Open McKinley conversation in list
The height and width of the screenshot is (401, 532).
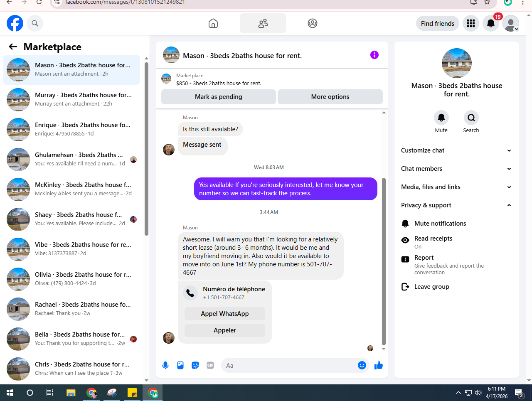pos(71,189)
